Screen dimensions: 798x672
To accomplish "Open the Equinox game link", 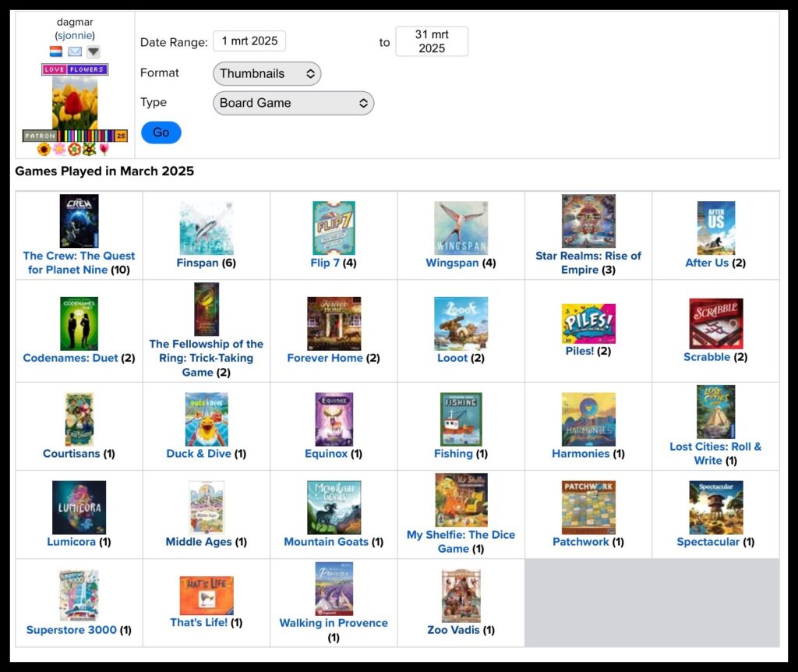I will click(x=326, y=454).
